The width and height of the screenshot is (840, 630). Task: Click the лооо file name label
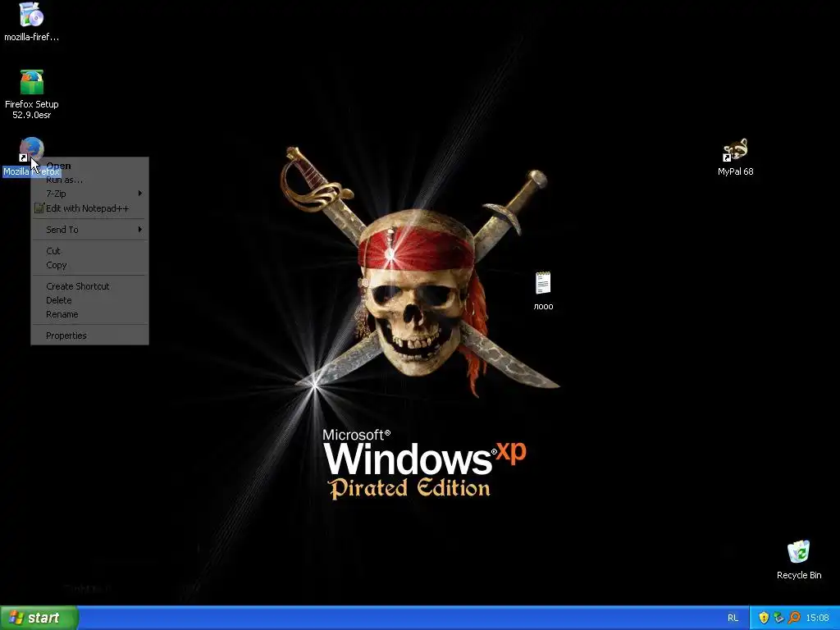[x=543, y=307]
